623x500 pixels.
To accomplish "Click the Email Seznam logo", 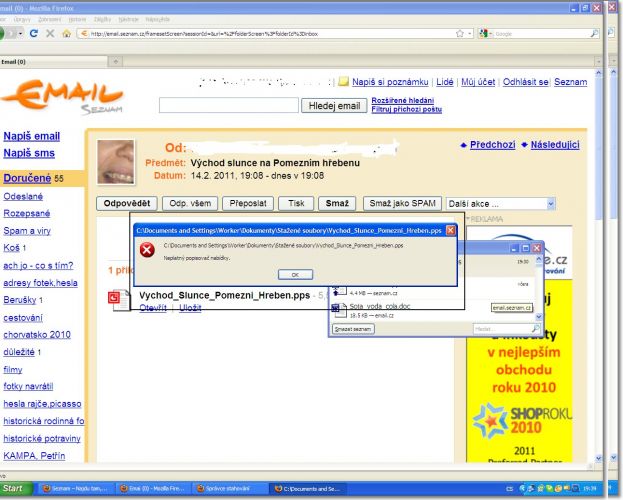I will click(64, 96).
